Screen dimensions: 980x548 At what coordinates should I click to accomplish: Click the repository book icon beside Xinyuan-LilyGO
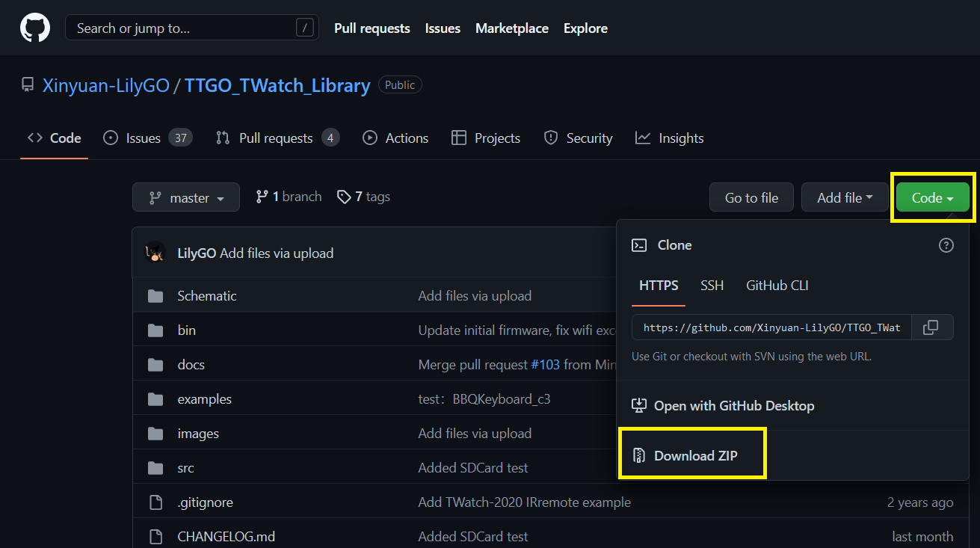pyautogui.click(x=28, y=85)
